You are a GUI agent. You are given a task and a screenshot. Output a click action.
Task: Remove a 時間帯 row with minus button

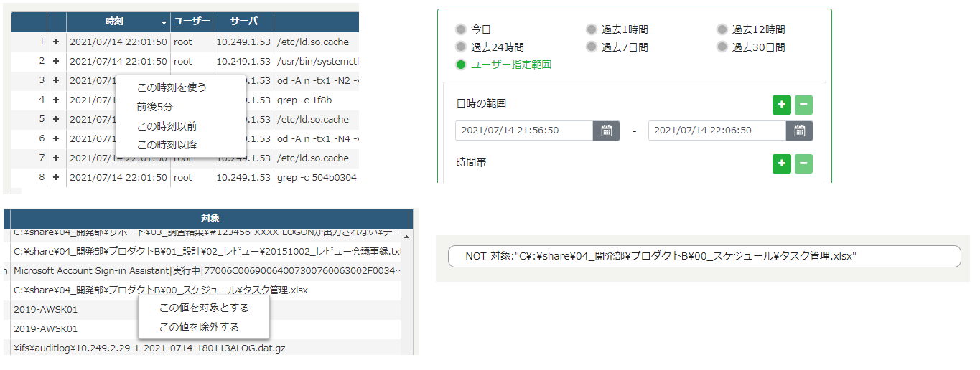803,163
